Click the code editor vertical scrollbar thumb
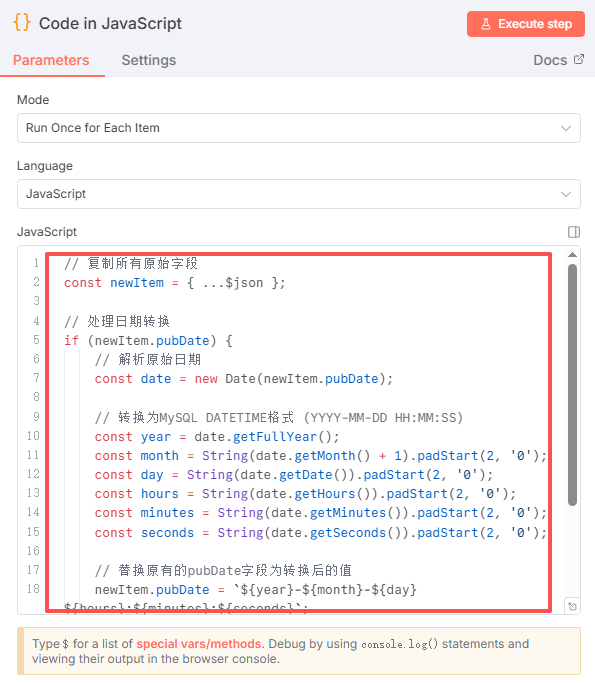This screenshot has width=595, height=683. pyautogui.click(x=572, y=385)
